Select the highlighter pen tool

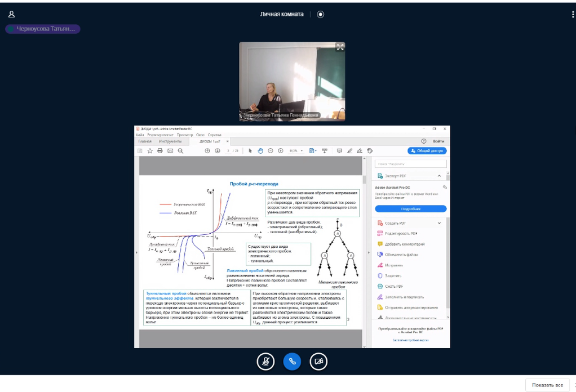click(x=349, y=151)
